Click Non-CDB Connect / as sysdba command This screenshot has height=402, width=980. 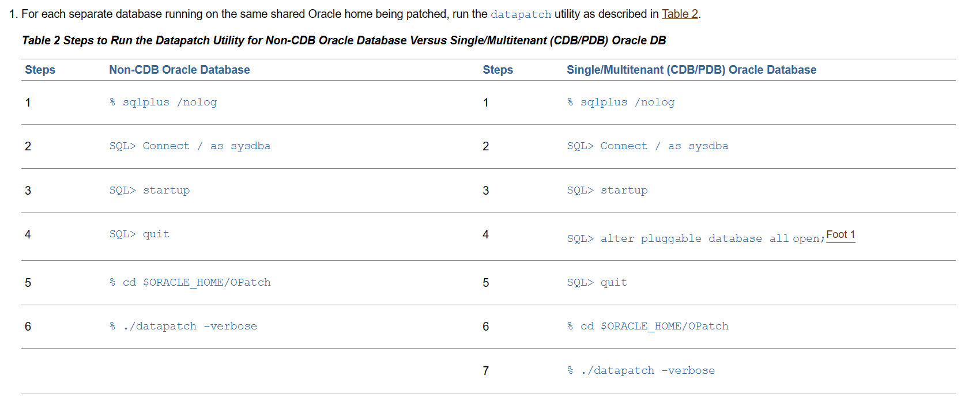[x=190, y=146]
